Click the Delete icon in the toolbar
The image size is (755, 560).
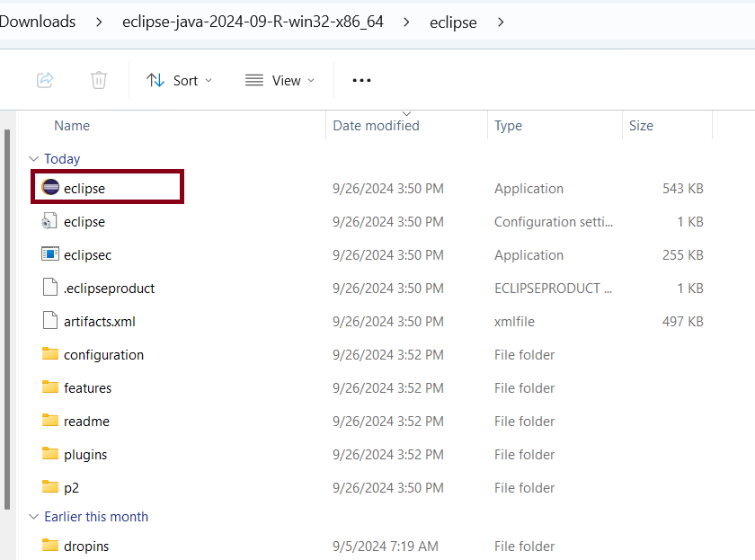tap(99, 80)
